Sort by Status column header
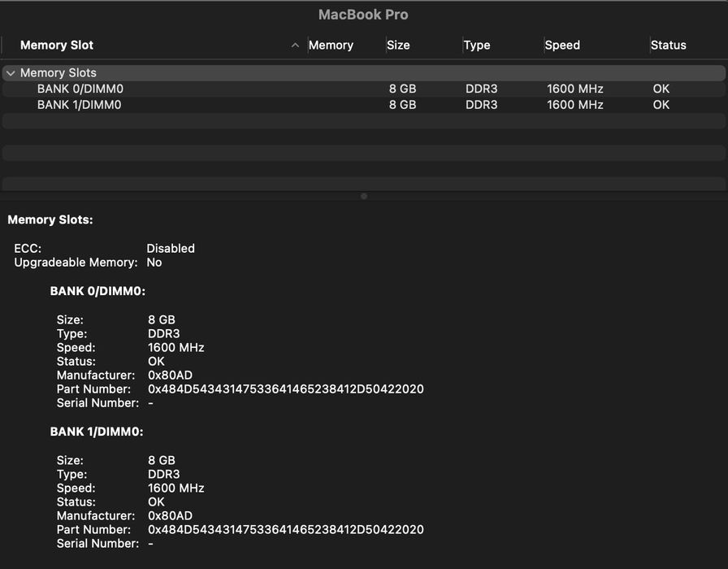This screenshot has height=569, width=728. click(x=668, y=45)
